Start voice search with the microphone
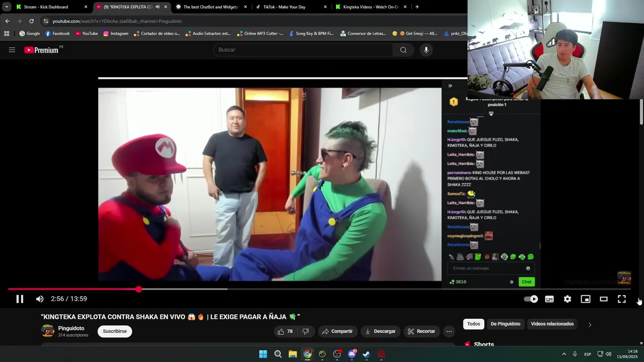This screenshot has height=362, width=644. pos(426,50)
